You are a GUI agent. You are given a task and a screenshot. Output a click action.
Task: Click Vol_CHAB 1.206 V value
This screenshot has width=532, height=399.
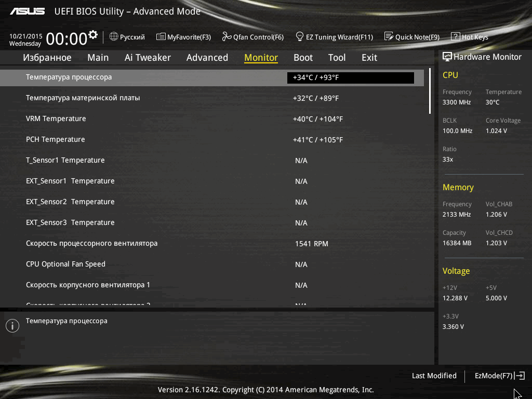(496, 215)
